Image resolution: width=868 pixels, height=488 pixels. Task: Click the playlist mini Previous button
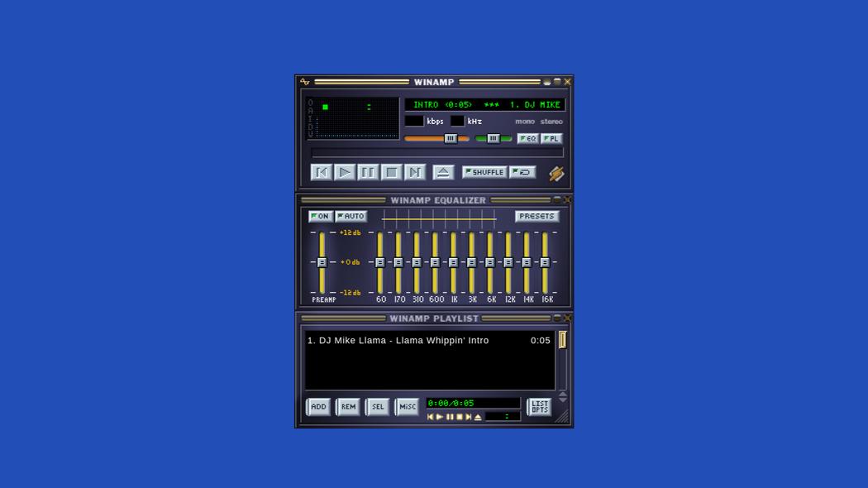pyautogui.click(x=430, y=417)
